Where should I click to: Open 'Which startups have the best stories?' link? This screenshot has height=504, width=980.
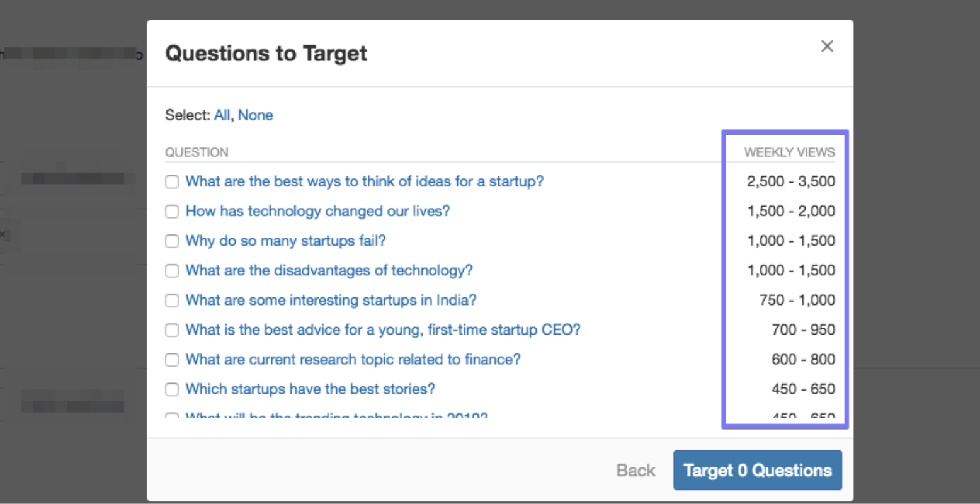pos(310,389)
